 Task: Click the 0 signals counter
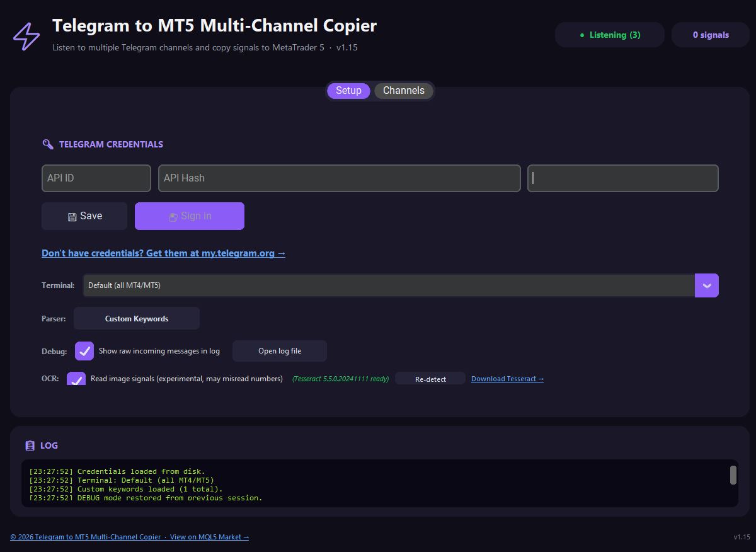pyautogui.click(x=711, y=35)
